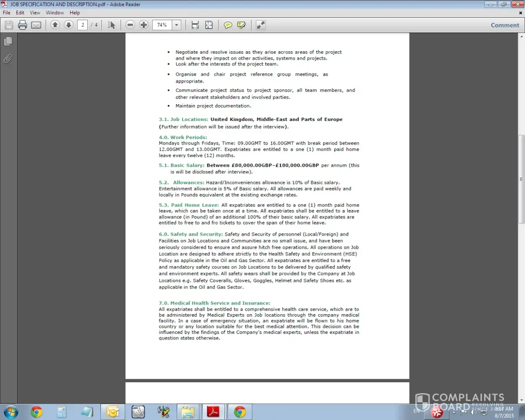Click the Print file icon

coord(23,25)
